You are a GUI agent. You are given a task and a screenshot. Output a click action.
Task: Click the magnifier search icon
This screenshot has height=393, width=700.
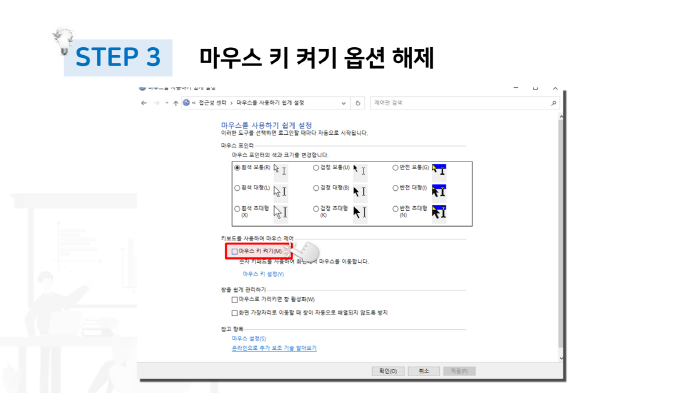[x=554, y=103]
